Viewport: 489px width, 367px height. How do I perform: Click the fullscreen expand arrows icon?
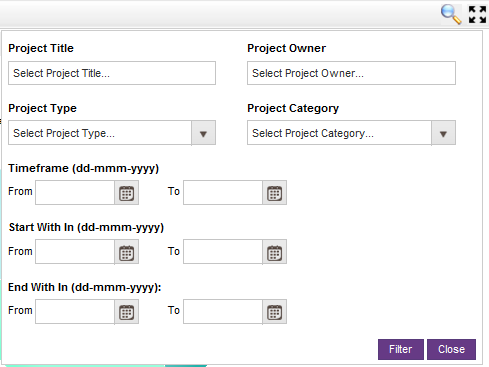477,15
